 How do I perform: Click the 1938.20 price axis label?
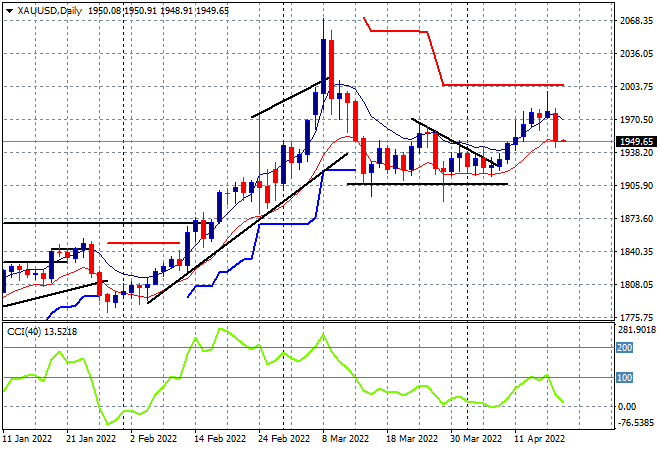(x=636, y=152)
